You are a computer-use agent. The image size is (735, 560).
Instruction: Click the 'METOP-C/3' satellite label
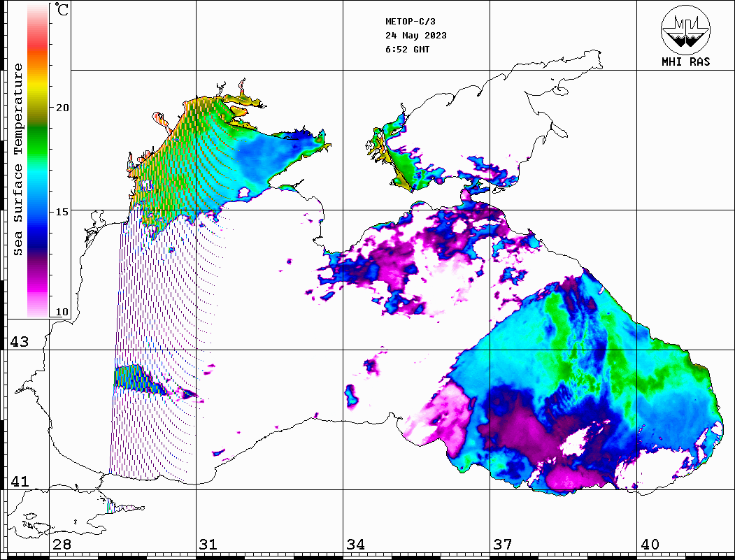click(x=410, y=22)
